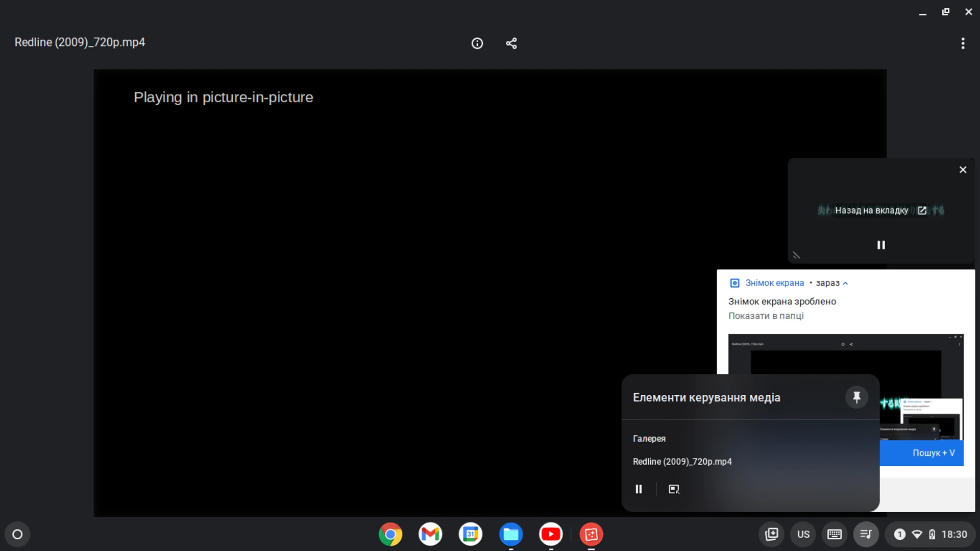This screenshot has height=551, width=980.
Task: Click the Показати в папці link
Action: (766, 316)
